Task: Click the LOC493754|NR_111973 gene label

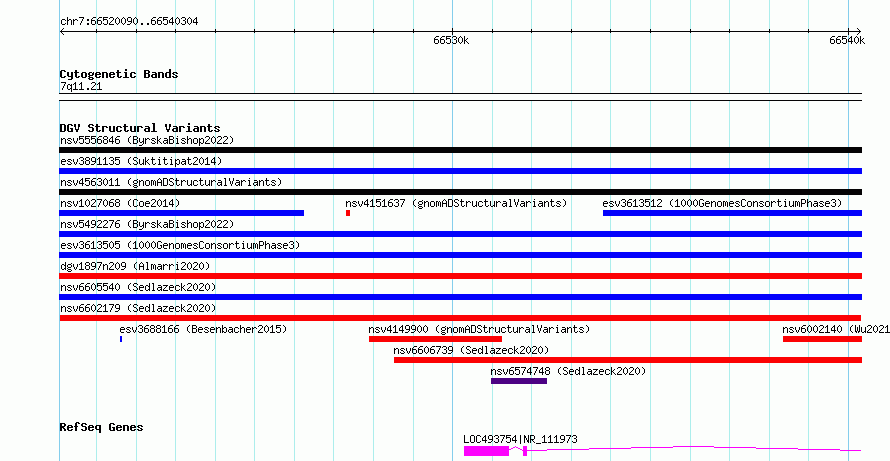Action: (520, 439)
